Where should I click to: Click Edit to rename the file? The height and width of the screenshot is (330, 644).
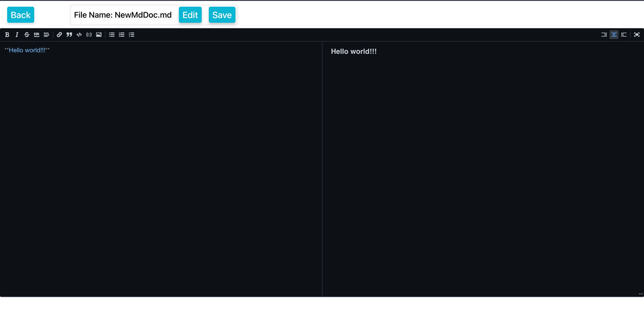[x=190, y=15]
